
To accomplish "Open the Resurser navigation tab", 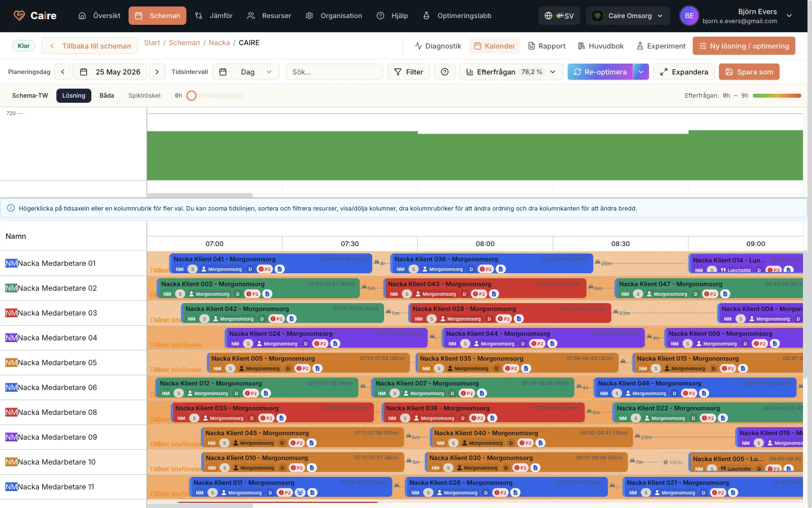I will click(x=270, y=16).
